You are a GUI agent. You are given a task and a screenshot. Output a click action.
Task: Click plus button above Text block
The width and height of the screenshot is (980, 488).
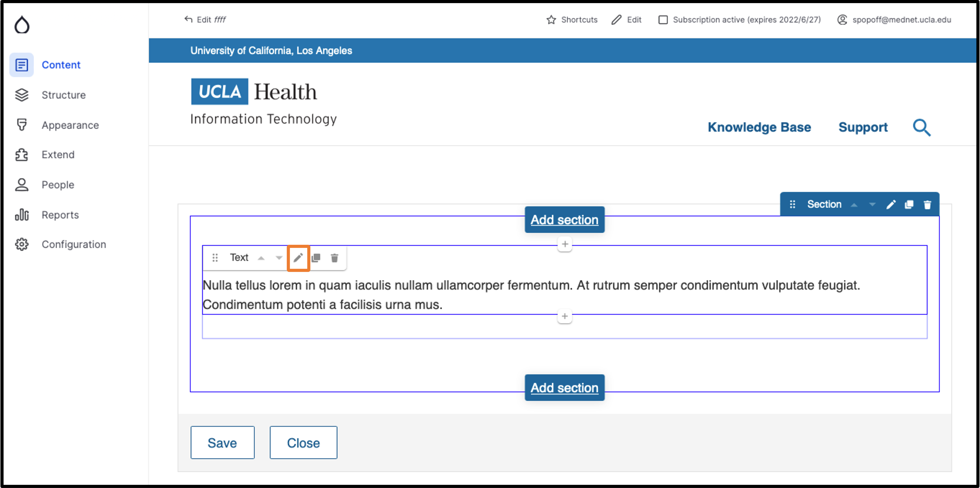pos(565,244)
